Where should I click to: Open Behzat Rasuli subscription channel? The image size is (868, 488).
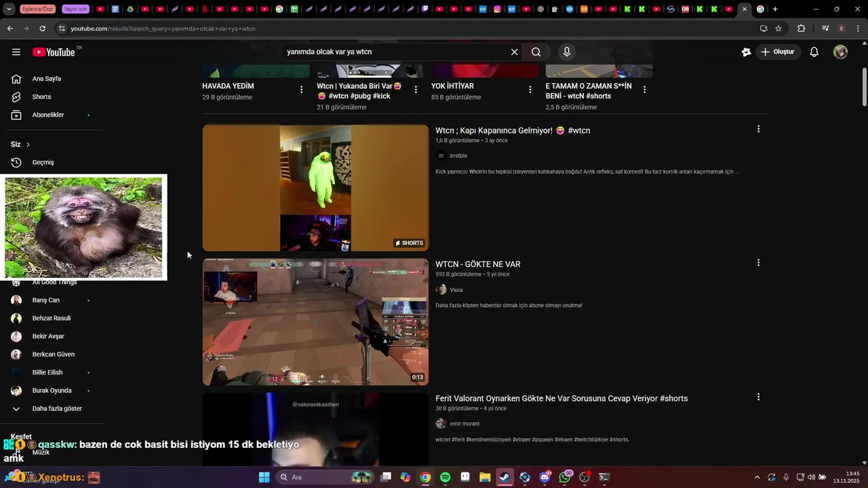click(x=52, y=319)
